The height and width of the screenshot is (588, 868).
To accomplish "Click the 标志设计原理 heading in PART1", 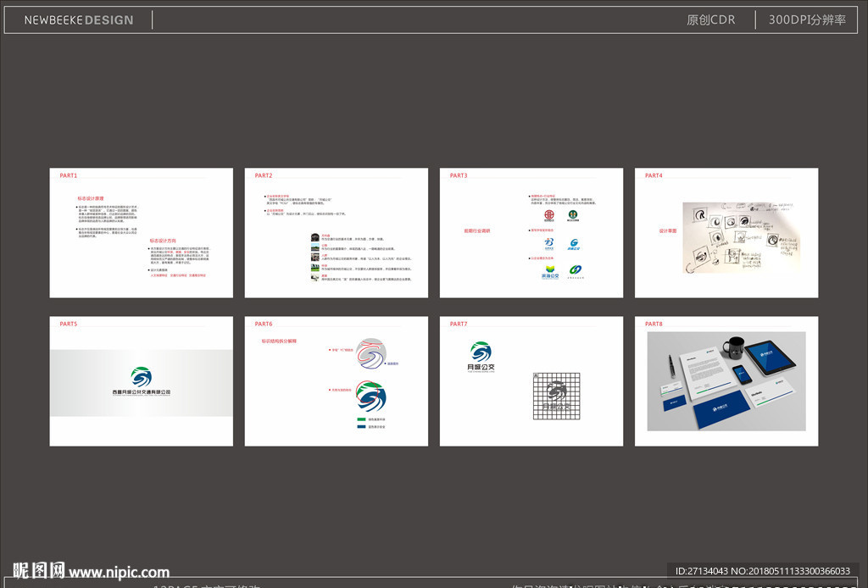I will (x=90, y=198).
